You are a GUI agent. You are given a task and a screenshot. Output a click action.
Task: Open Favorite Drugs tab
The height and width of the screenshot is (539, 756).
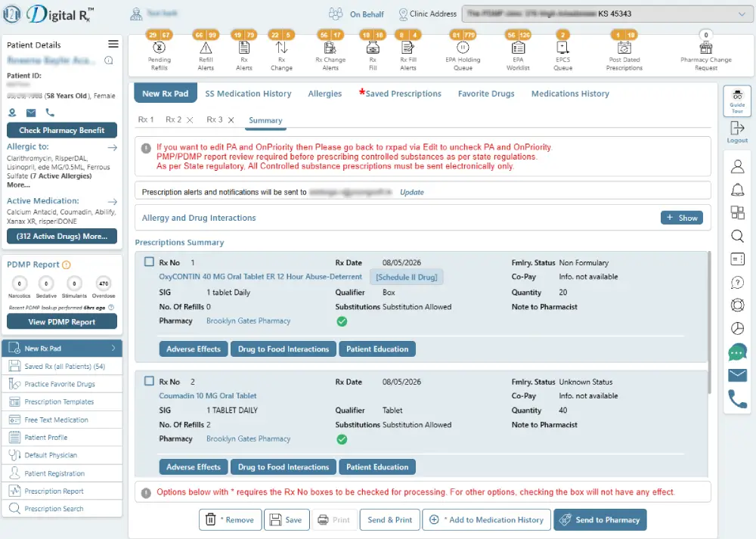[x=486, y=94]
